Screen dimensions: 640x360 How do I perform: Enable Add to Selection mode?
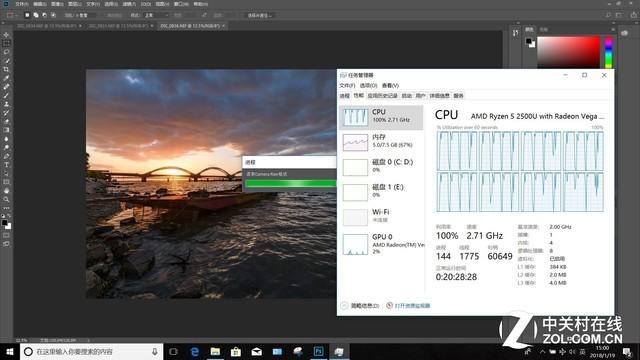click(x=36, y=15)
